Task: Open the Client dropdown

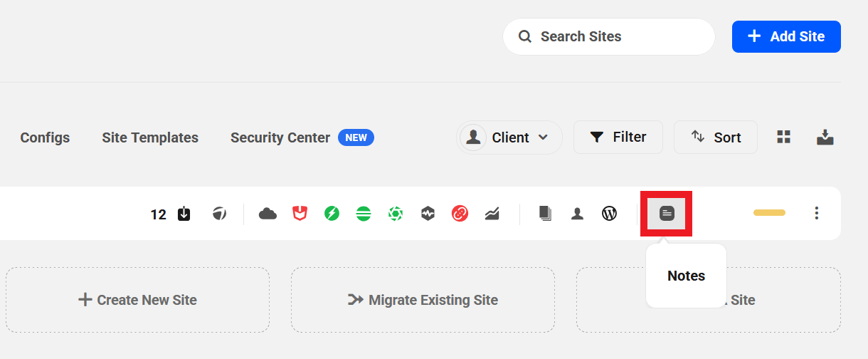Action: tap(509, 137)
